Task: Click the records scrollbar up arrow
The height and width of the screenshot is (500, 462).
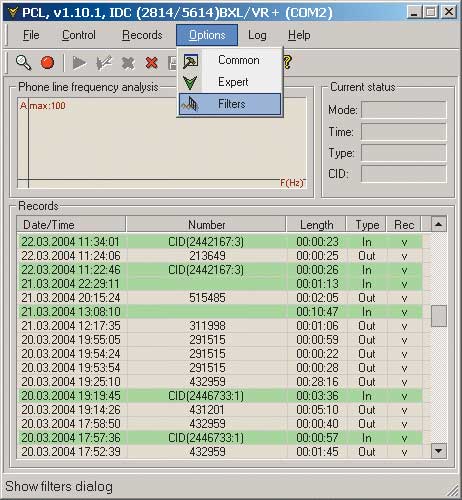Action: [439, 224]
